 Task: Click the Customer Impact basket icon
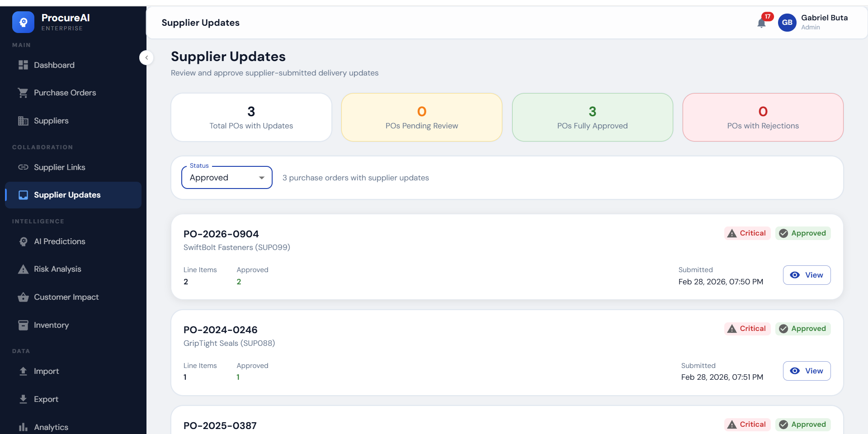click(23, 297)
